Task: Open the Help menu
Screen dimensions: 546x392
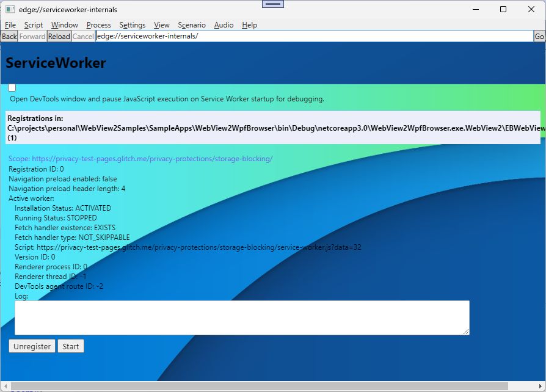Action: (249, 25)
